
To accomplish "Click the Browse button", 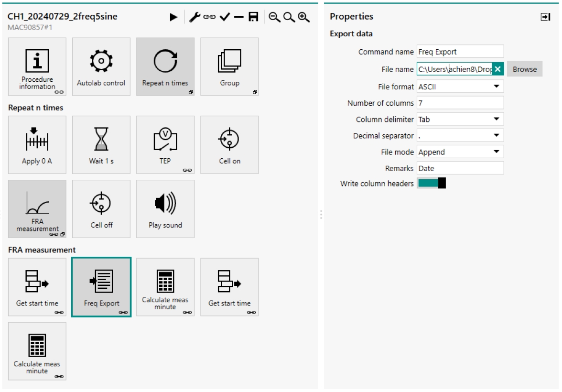I will tap(525, 69).
